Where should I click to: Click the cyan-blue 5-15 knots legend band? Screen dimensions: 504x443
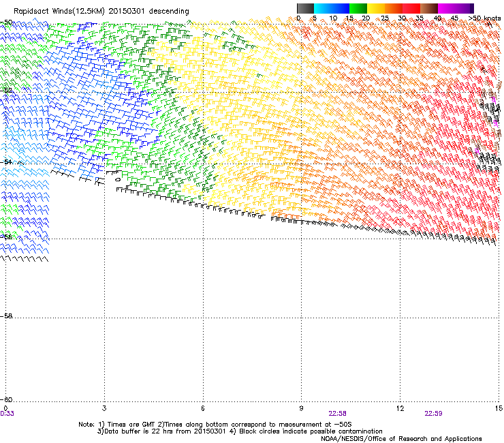coord(332,8)
